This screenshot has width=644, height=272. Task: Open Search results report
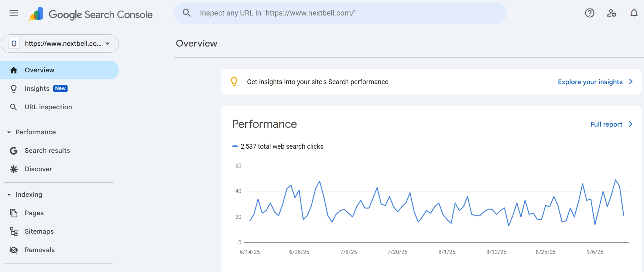pyautogui.click(x=47, y=151)
